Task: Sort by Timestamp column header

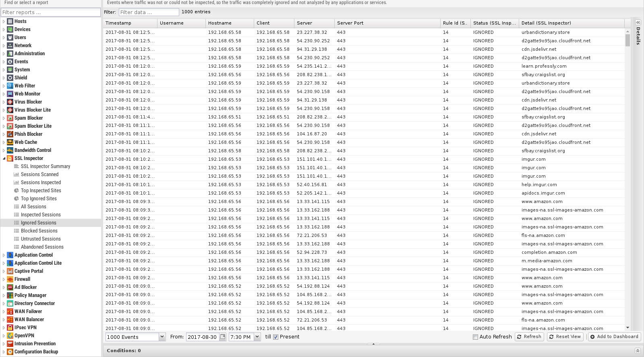Action: tap(130, 23)
